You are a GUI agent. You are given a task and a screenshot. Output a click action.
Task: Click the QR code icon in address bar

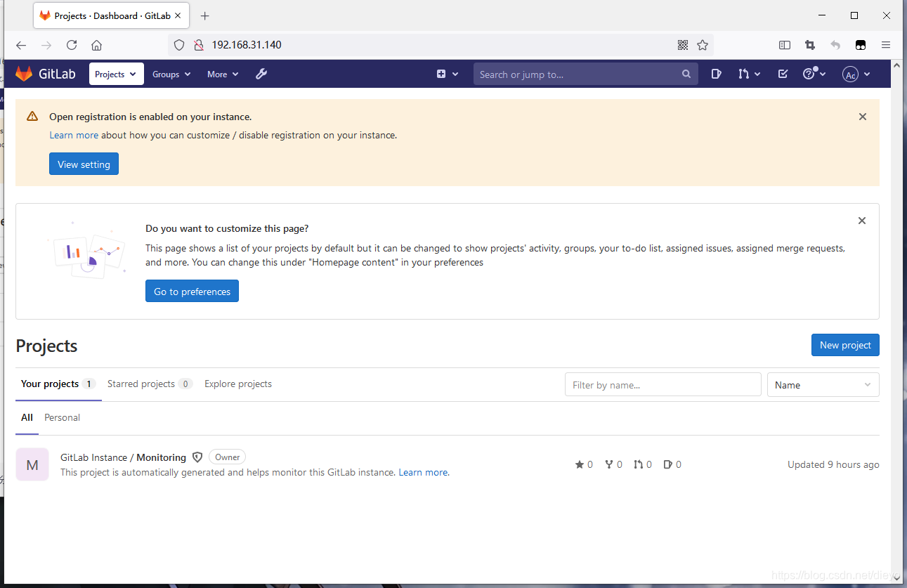(683, 45)
